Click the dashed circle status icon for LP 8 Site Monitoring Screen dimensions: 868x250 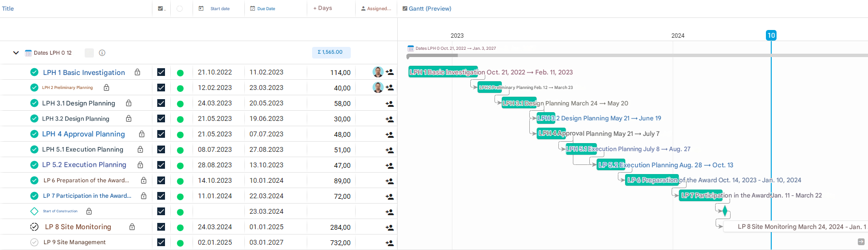(x=34, y=227)
